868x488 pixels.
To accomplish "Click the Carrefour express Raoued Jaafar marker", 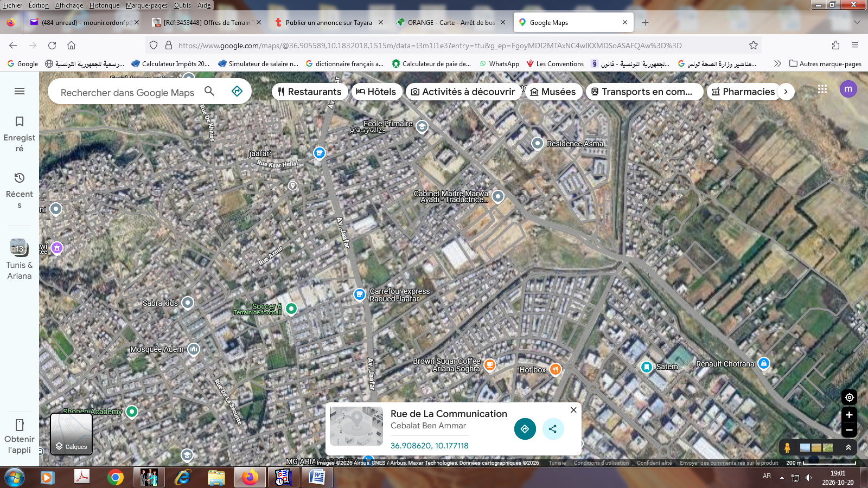I will pyautogui.click(x=359, y=294).
